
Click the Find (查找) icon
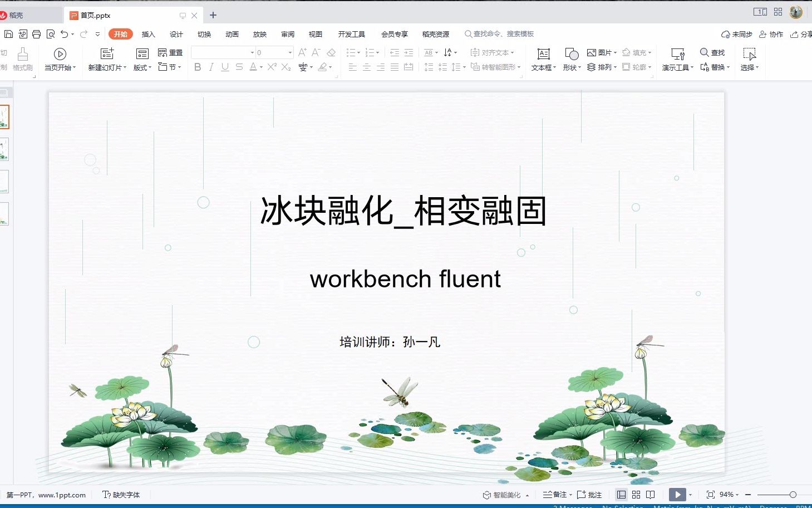(705, 52)
